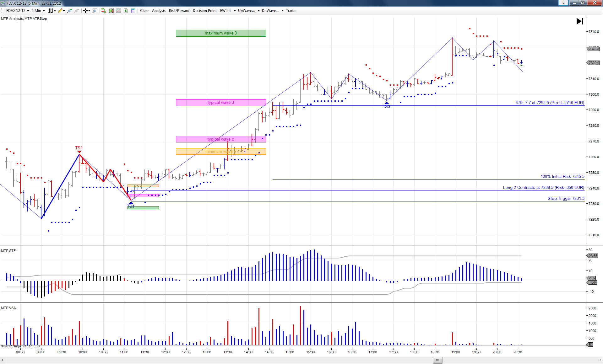Select the 'R/R: 7.7 at 7292.5' line label
The height and width of the screenshot is (364, 603).
(550, 103)
